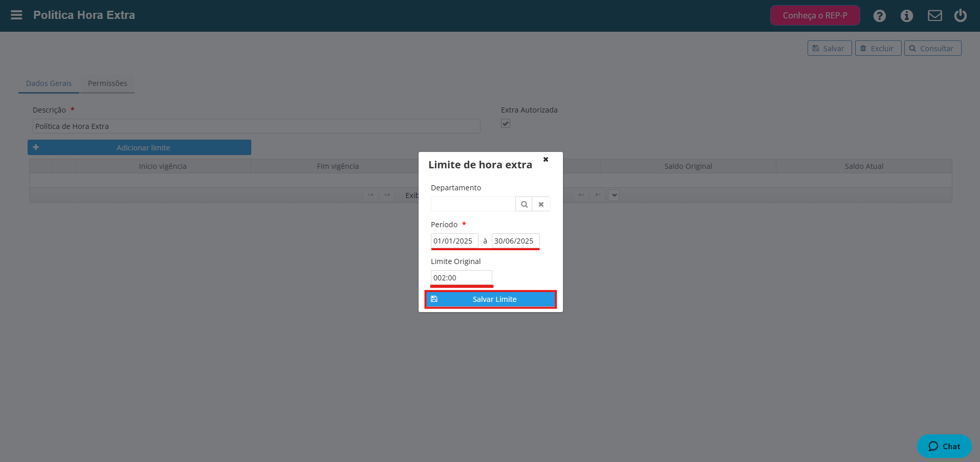
Task: Go to next page in table pager
Action: (x=581, y=195)
